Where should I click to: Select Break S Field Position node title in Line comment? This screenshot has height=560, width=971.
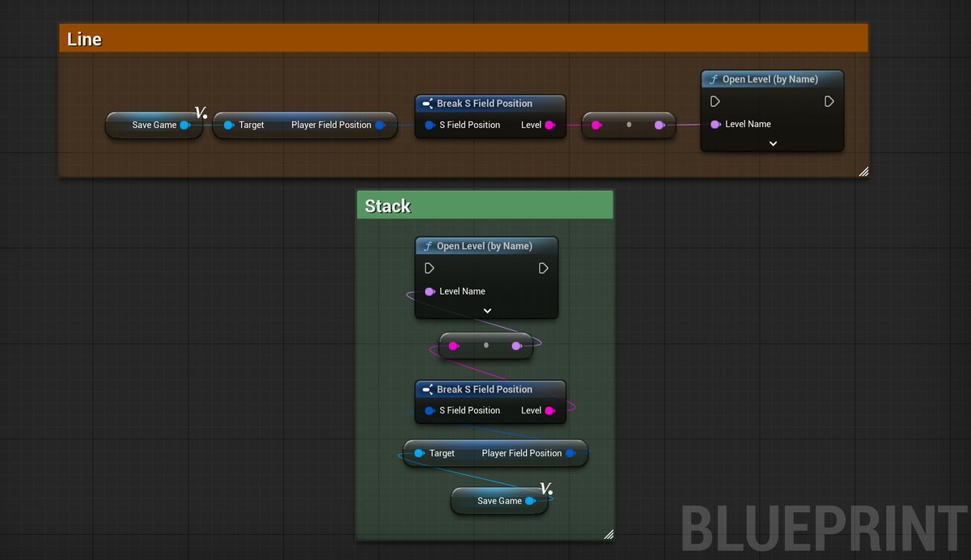coord(485,104)
